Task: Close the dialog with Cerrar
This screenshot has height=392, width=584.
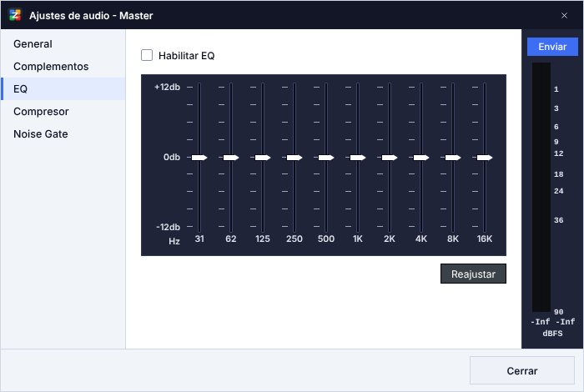Action: [x=521, y=371]
